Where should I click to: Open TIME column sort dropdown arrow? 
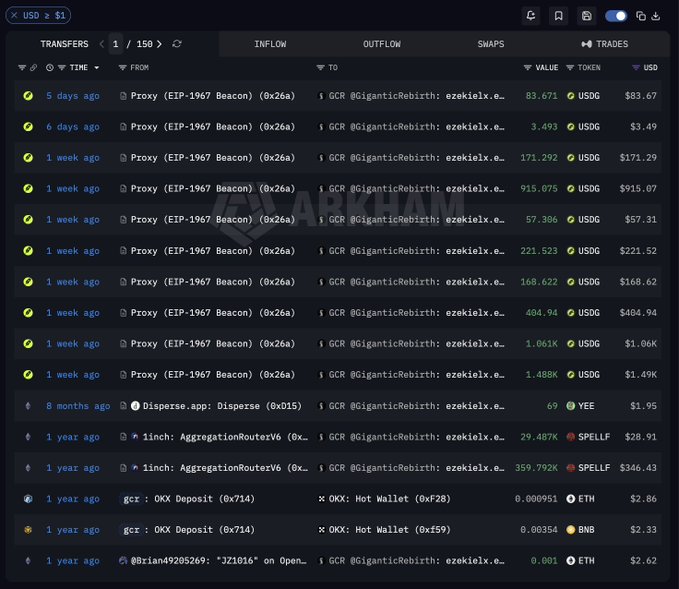97,68
